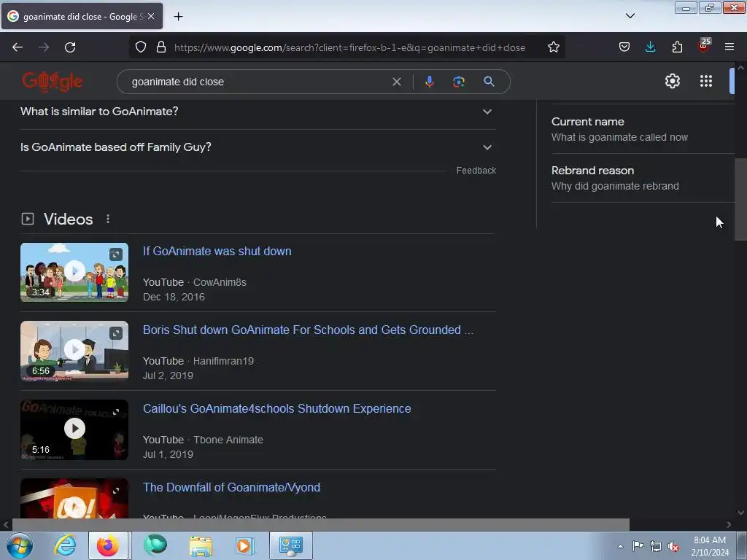Screen dimensions: 747x560
Task: Click CowAnim8s channel text
Action: 220,282
